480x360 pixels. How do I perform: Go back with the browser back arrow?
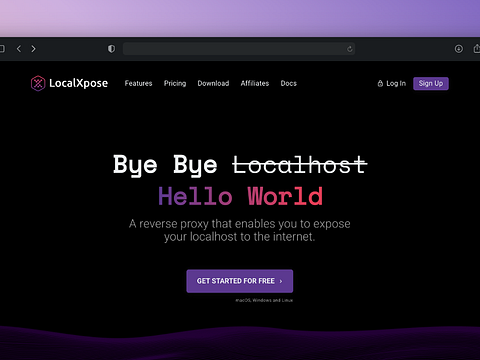pos(19,49)
